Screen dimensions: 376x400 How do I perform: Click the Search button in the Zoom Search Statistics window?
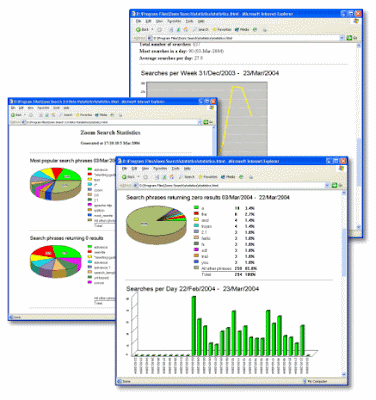tap(66, 115)
